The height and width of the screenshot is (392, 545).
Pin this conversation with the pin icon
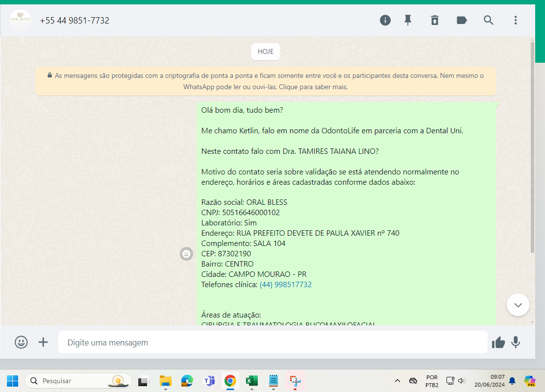click(408, 20)
